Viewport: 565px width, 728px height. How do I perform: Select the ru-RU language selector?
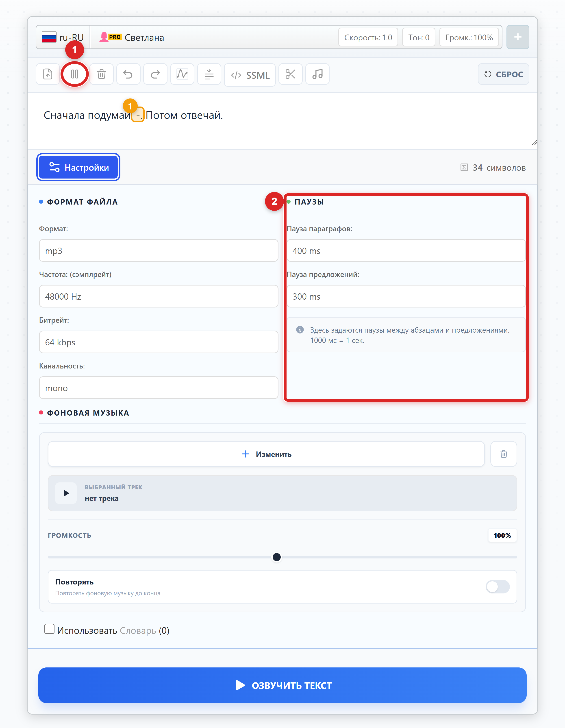tap(63, 37)
